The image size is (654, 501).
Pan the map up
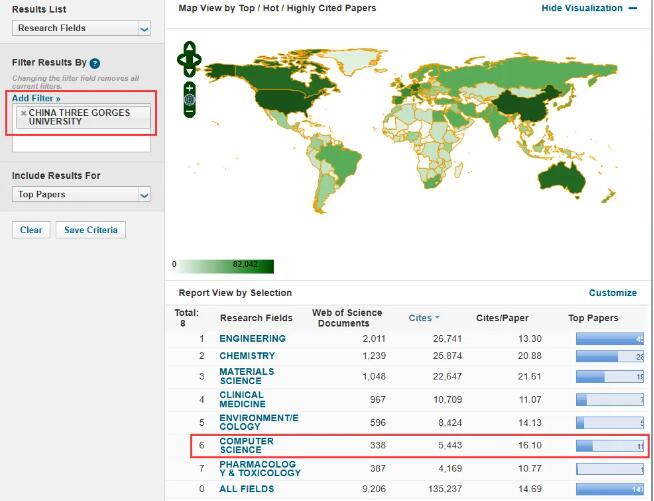[190, 47]
